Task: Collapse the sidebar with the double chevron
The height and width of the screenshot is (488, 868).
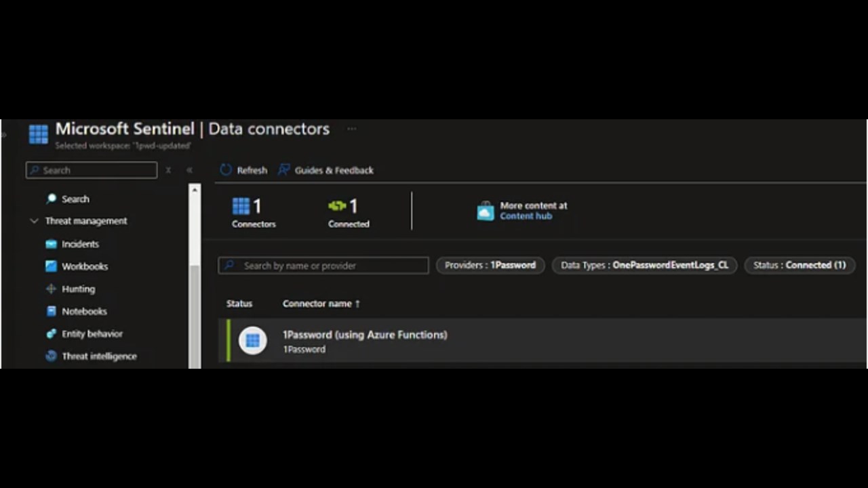Action: tap(189, 170)
